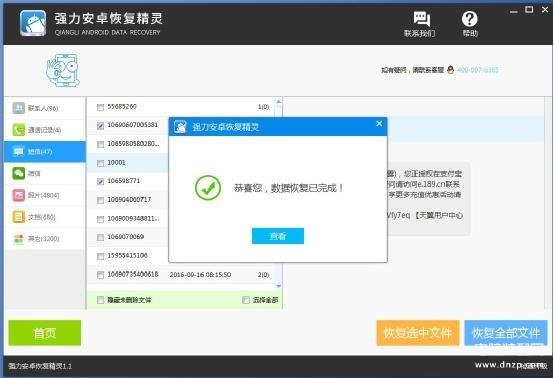Viewport: 554px width, 378px height.
Task: Uncheck the box for 106598771
Action: point(100,182)
